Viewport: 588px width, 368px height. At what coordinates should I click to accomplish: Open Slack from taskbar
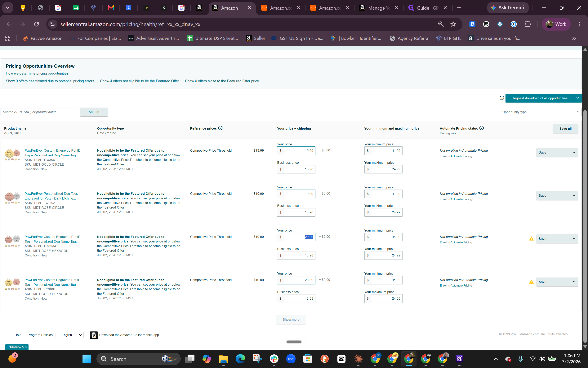tap(274, 359)
